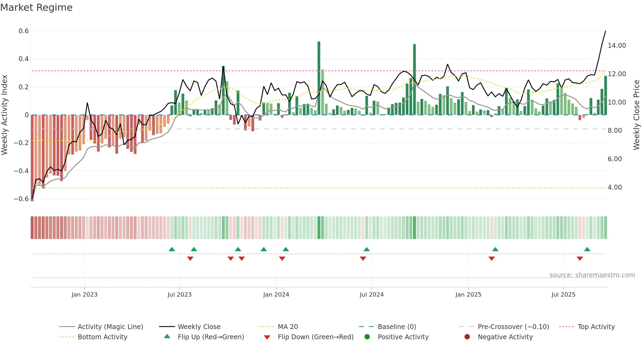
Task: Click the tallest green activity bar in early 2024
Action: click(319, 78)
